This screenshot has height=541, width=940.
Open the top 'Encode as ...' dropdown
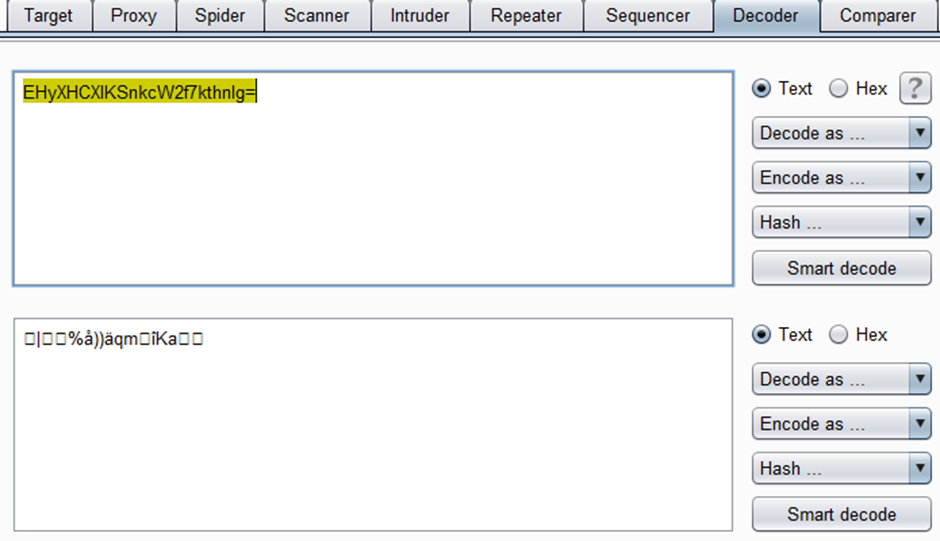tap(842, 178)
